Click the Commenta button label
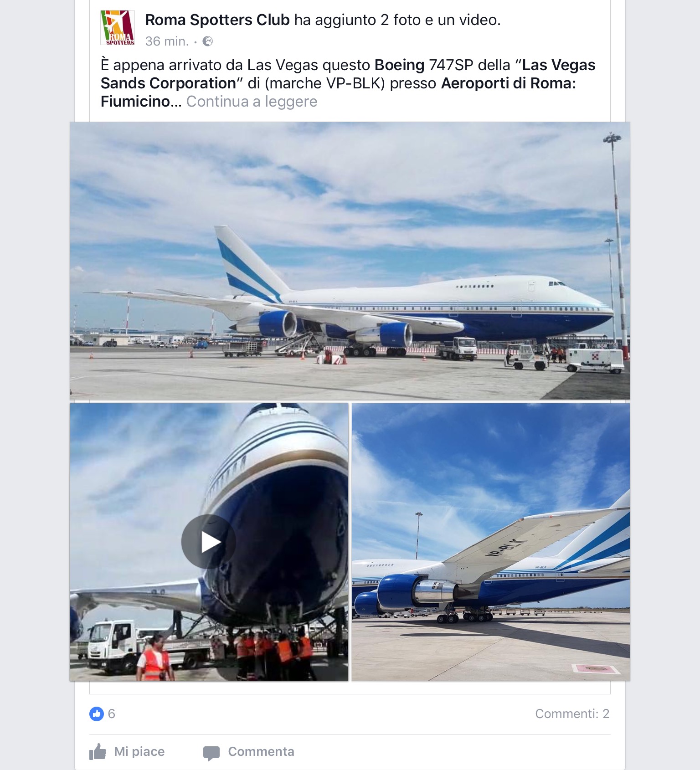Image resolution: width=700 pixels, height=770 pixels. tap(261, 751)
